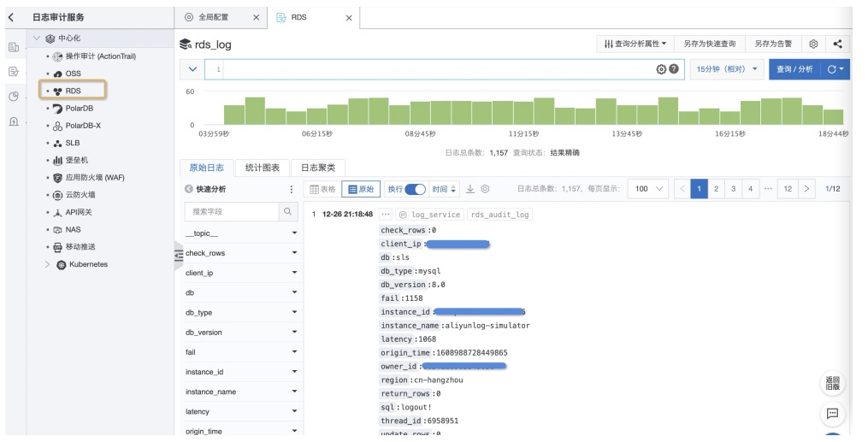
Task: Expand the query box chevron
Action: pos(192,69)
